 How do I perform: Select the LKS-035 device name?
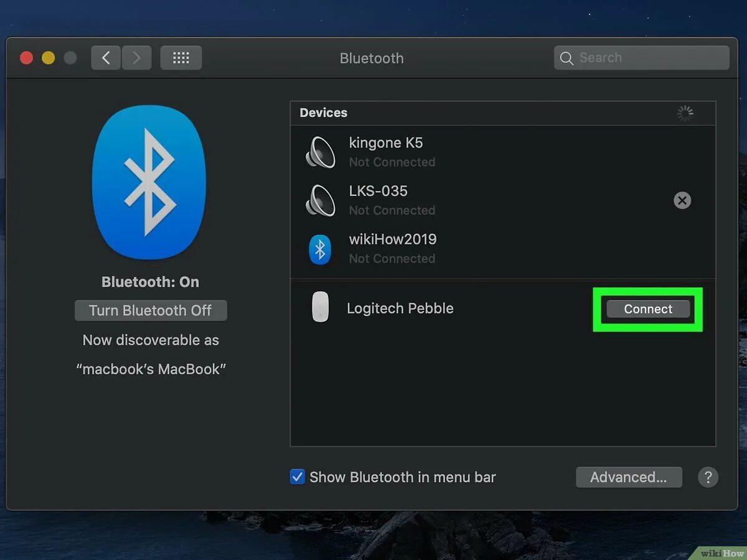click(x=378, y=191)
